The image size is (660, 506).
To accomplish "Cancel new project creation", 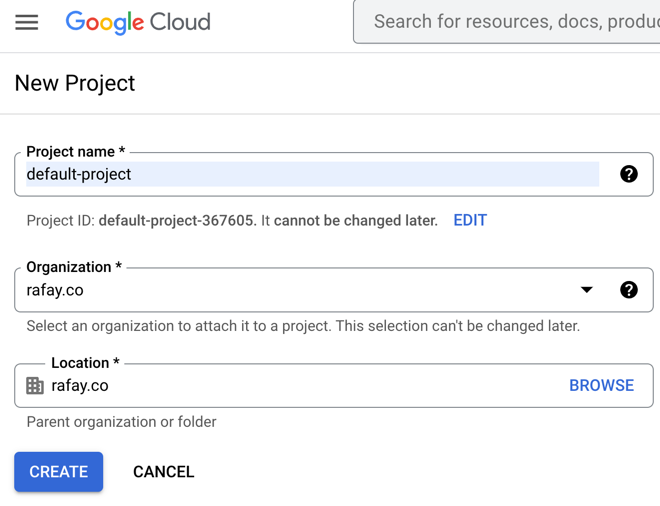I will 164,471.
